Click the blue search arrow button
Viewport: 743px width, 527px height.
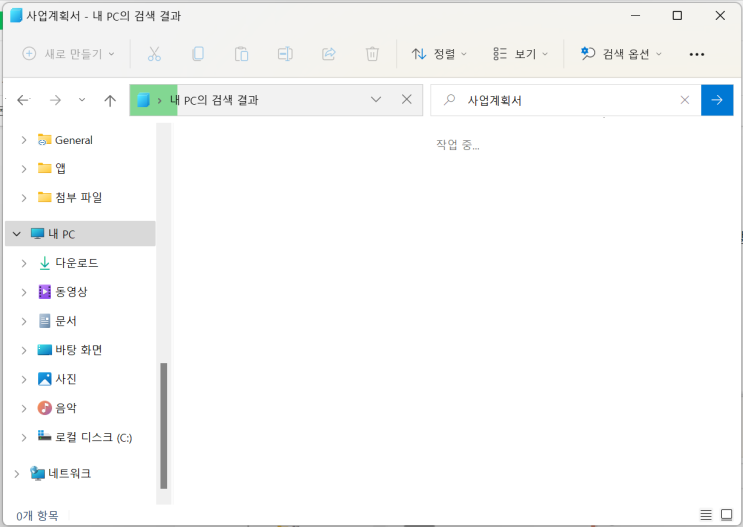point(717,100)
